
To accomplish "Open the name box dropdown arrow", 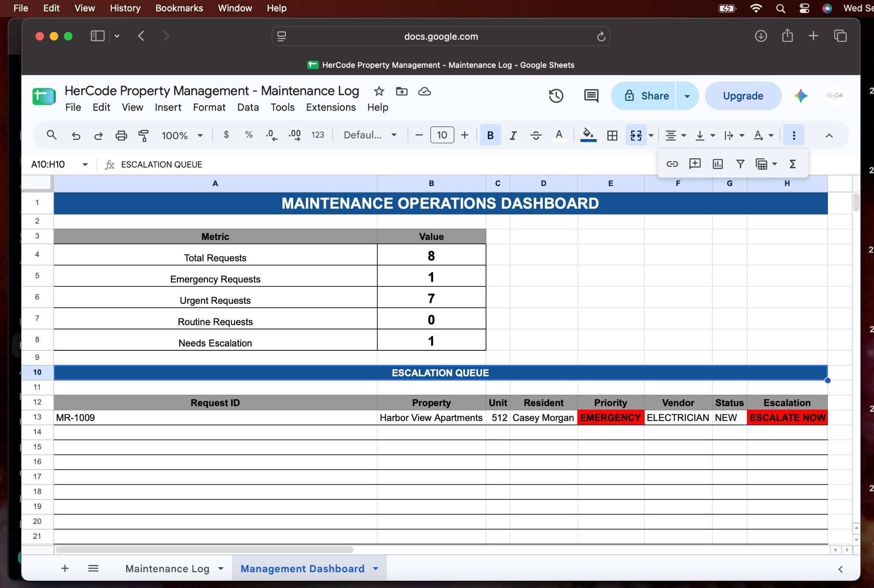I will pos(85,165).
